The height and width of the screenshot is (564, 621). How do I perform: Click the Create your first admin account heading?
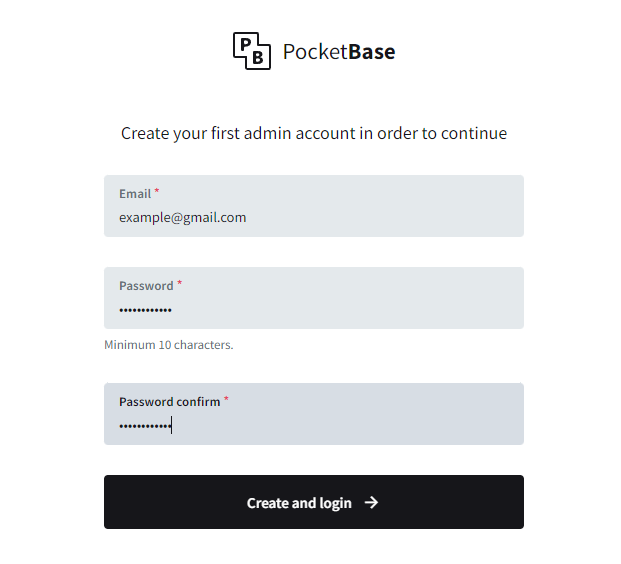(x=314, y=133)
